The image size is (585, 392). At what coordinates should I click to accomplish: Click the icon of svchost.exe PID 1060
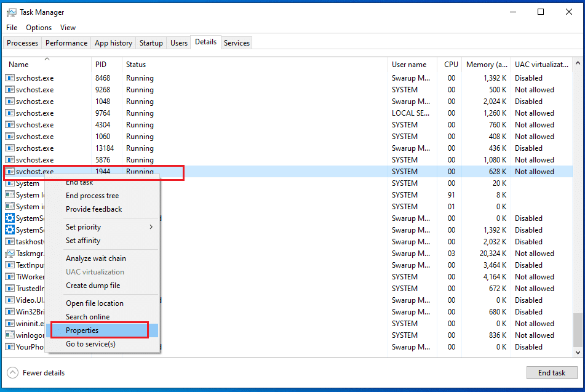click(10, 136)
